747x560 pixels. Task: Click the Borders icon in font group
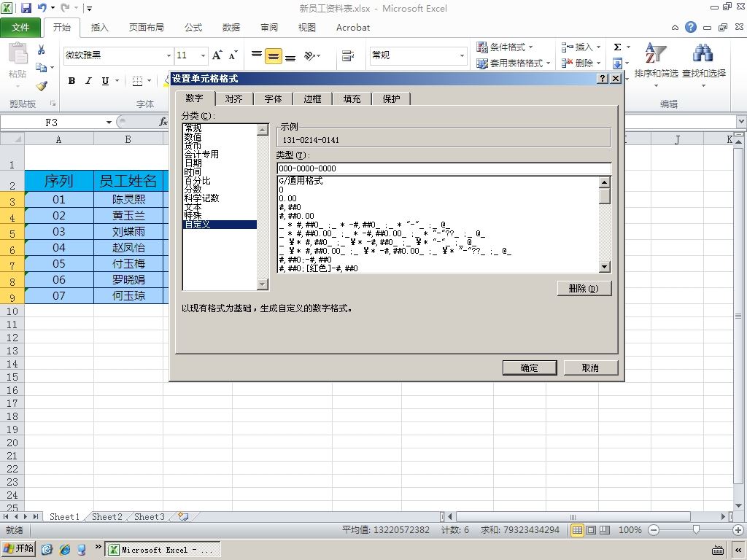[137, 81]
